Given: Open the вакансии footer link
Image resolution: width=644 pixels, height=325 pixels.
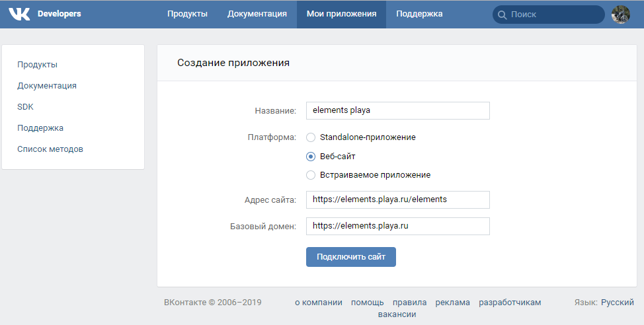Looking at the screenshot, I should (397, 314).
